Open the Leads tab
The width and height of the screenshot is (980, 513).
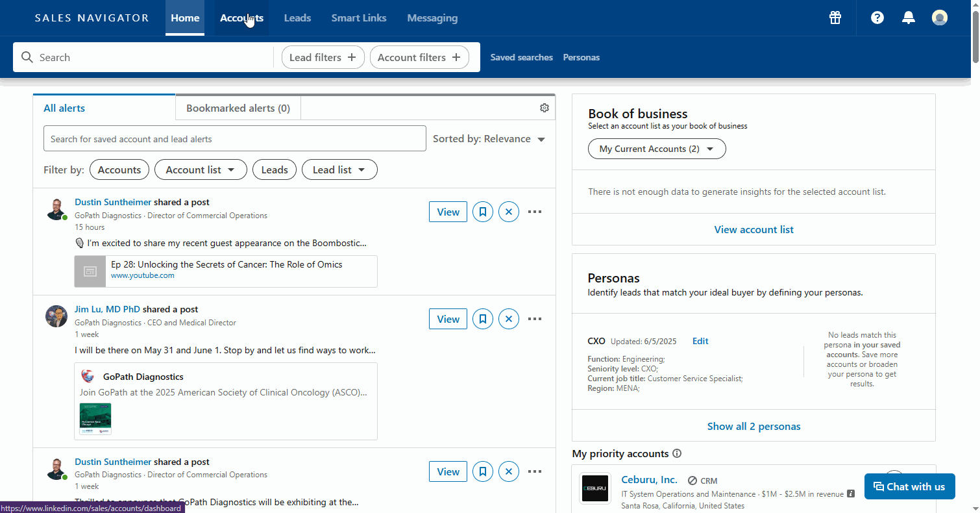297,18
